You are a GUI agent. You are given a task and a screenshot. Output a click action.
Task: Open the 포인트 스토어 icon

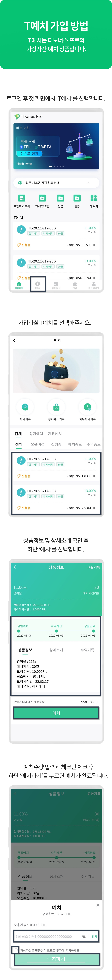click(22, 198)
